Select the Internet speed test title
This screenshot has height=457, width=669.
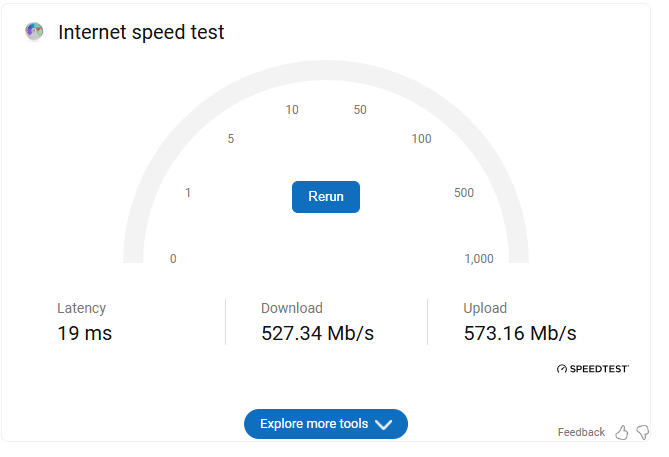[141, 32]
